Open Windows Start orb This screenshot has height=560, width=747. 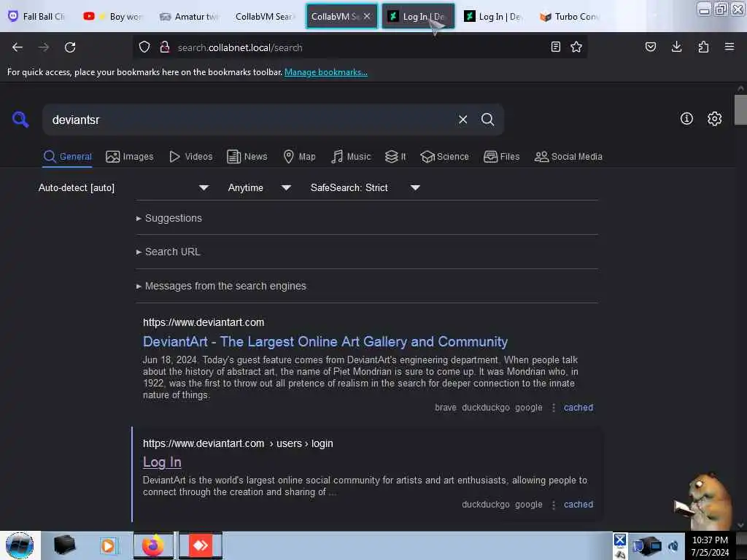[20, 545]
